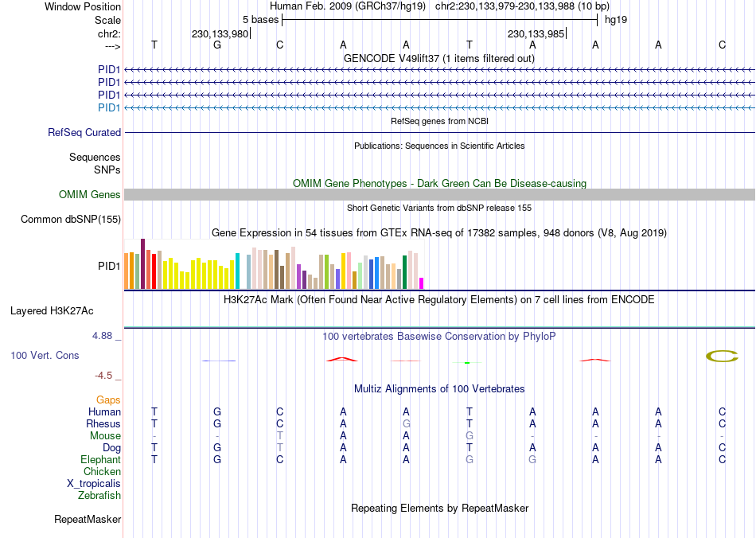Click the olive C logo in PhyloP track

(x=722, y=357)
